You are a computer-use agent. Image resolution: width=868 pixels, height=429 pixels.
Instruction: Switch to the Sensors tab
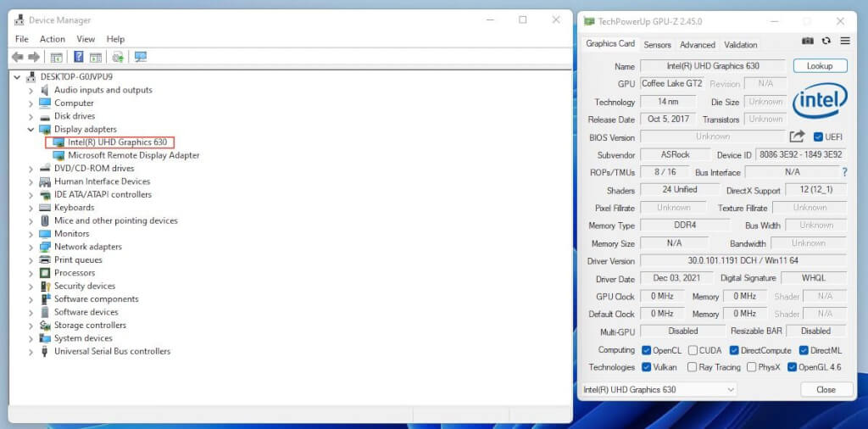click(657, 45)
